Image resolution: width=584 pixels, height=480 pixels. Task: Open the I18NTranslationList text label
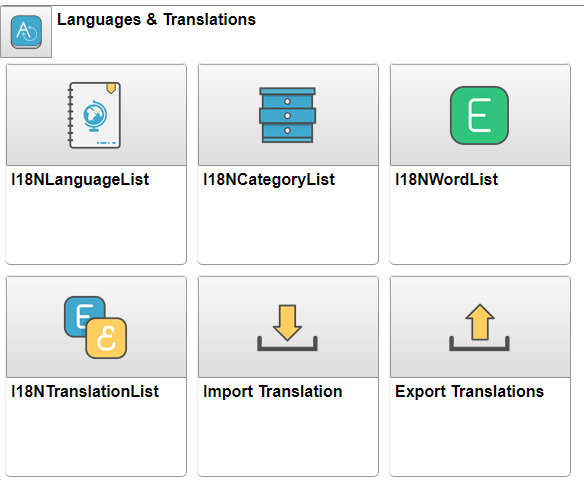[85, 392]
